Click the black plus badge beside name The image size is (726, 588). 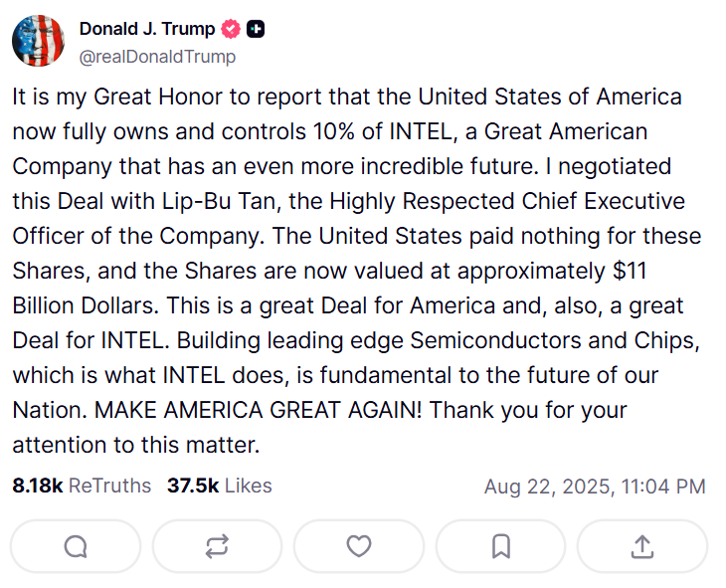(x=256, y=30)
